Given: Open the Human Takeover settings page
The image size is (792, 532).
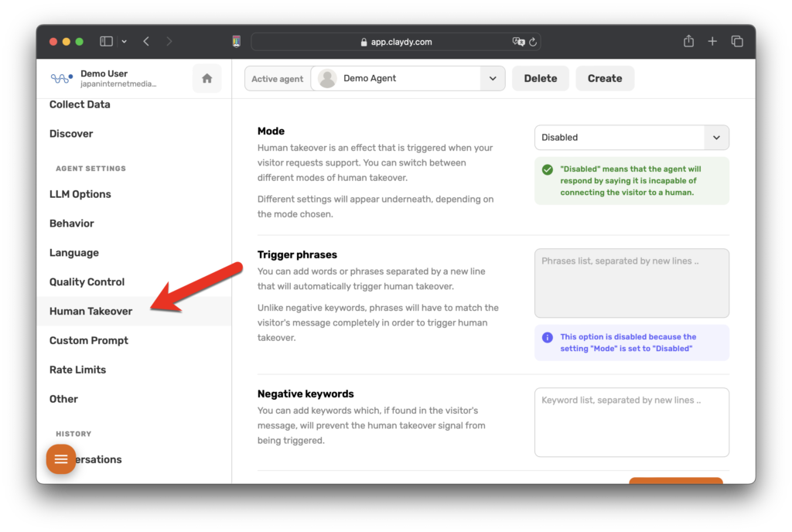Looking at the screenshot, I should [x=90, y=311].
